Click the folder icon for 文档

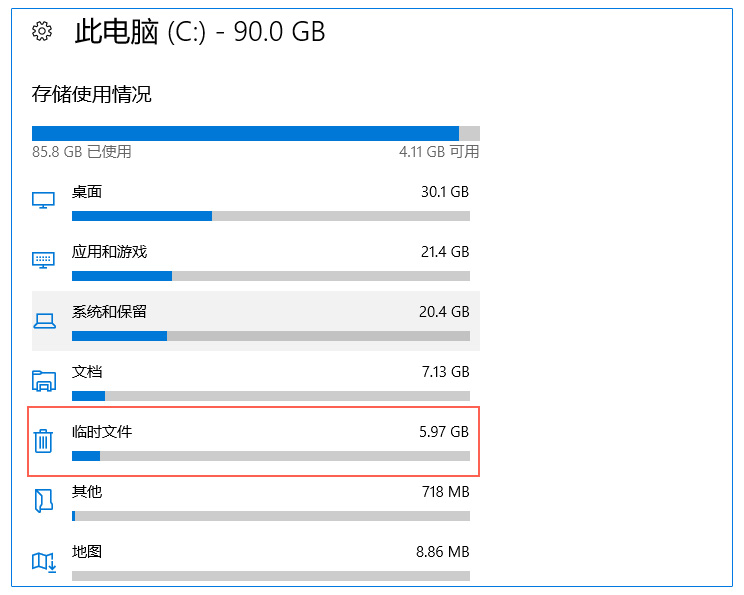44,381
